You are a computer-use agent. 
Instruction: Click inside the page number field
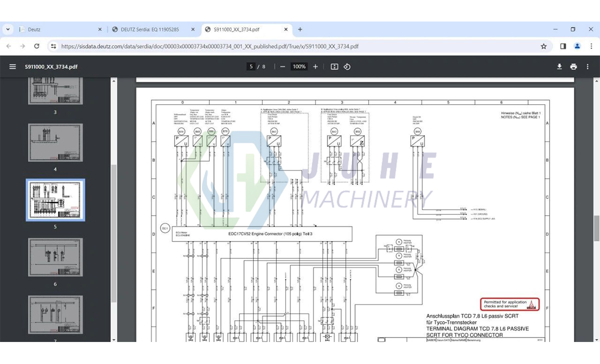(251, 66)
